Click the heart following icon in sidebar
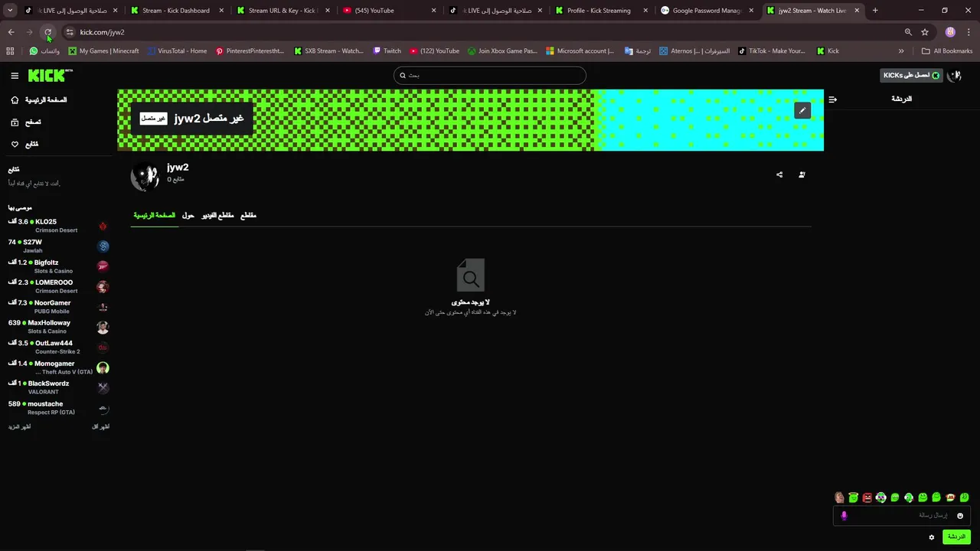980x551 pixels. tap(15, 144)
